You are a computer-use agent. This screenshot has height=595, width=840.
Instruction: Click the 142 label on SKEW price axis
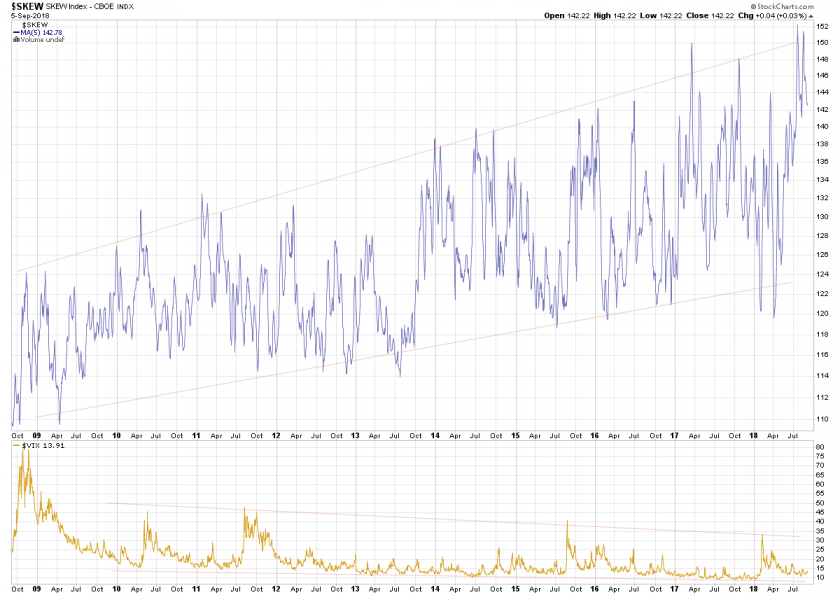click(822, 109)
